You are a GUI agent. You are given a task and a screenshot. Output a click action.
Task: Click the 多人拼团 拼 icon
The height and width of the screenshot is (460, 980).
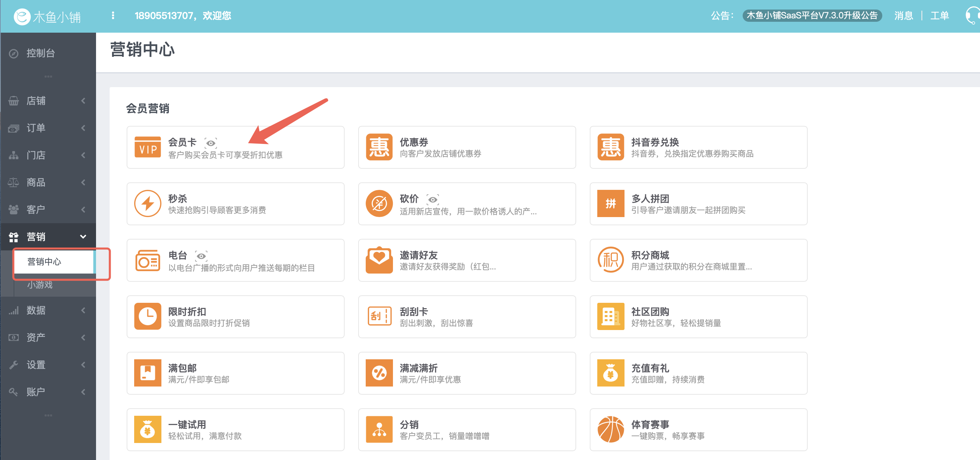tap(611, 203)
